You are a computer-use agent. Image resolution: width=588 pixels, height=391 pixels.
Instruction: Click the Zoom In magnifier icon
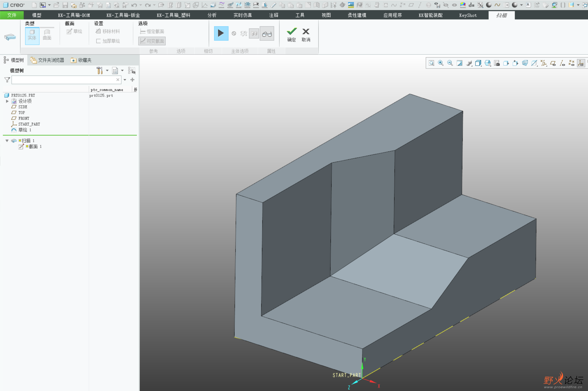441,63
